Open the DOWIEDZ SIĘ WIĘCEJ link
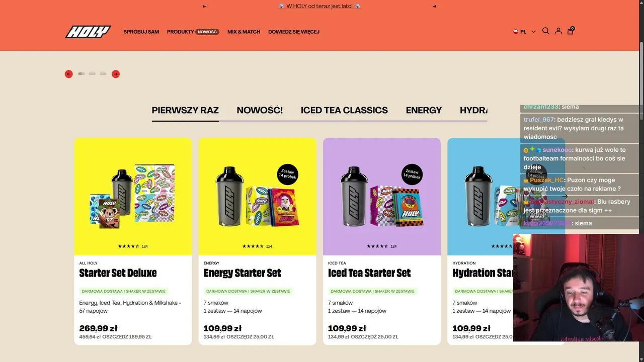Image resolution: width=644 pixels, height=362 pixels. coord(294,32)
